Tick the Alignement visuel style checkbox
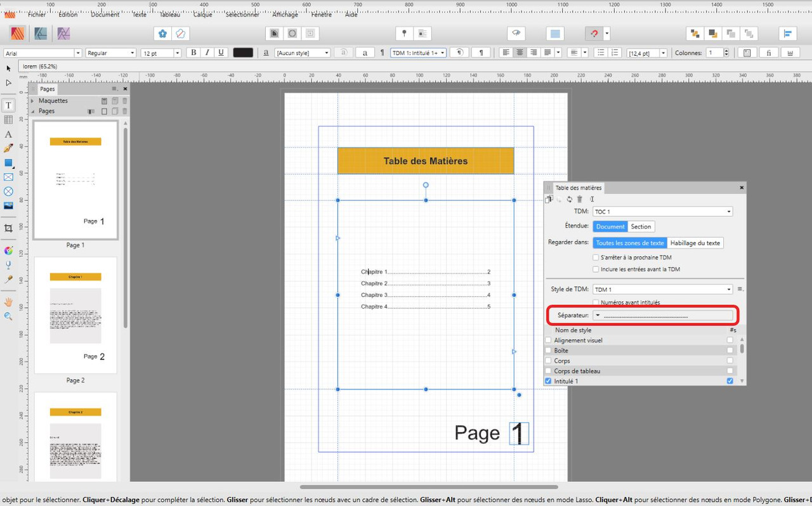Screen dimensions: 812x506 point(549,341)
